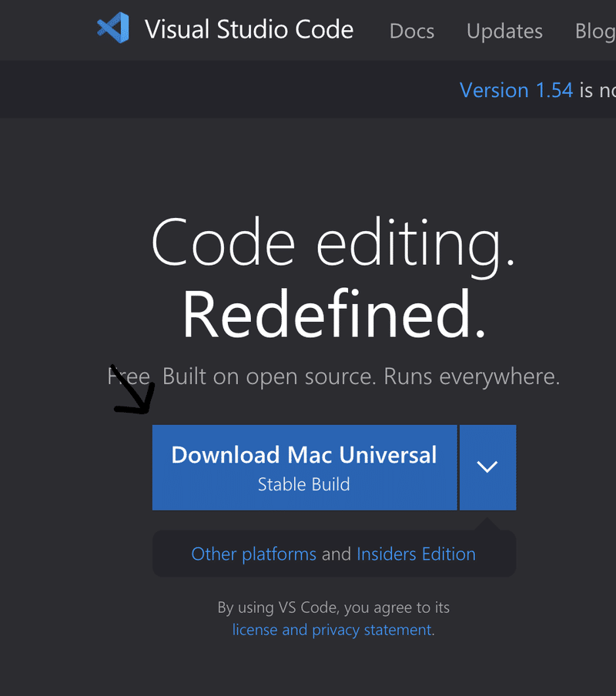Expand the download options chevron dropdown

pyautogui.click(x=487, y=467)
